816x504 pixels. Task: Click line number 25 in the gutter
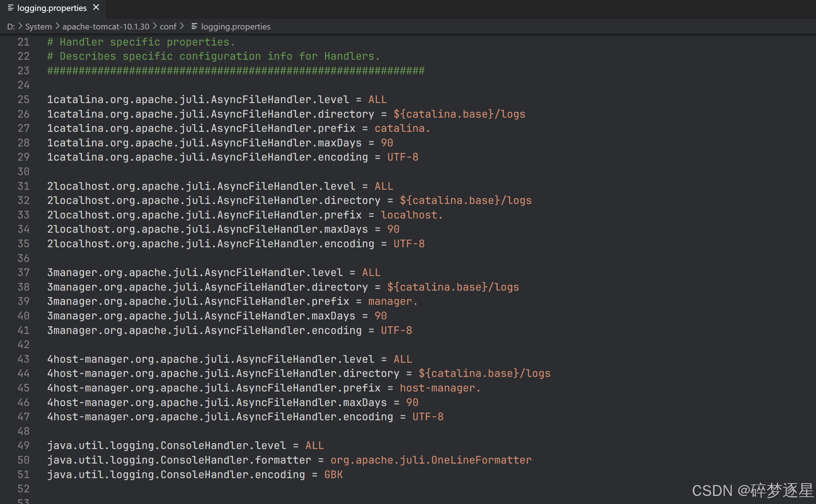click(x=23, y=99)
